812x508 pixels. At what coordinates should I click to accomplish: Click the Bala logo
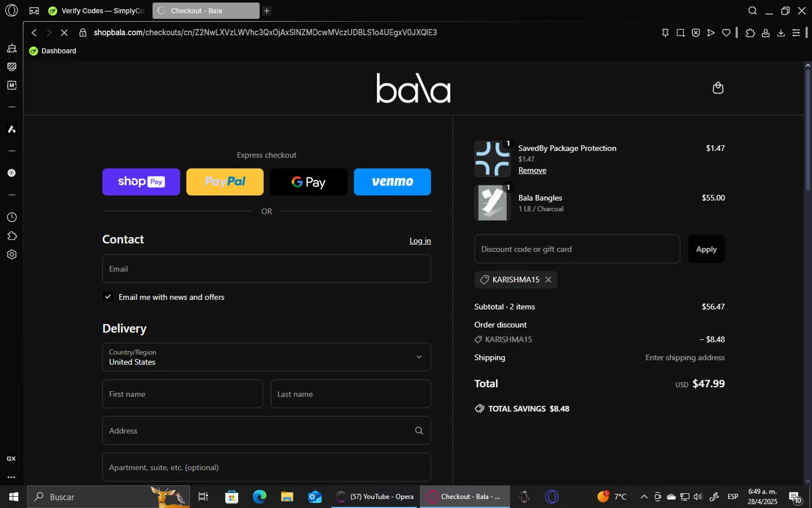(x=414, y=88)
